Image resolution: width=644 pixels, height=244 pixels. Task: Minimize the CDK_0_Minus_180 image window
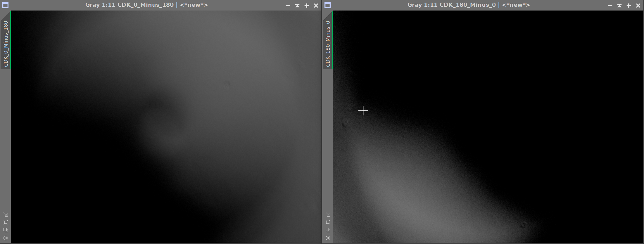pos(288,6)
